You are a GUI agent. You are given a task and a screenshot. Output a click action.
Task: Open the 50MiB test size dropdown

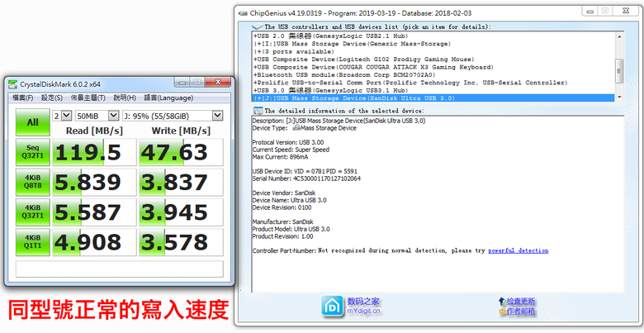point(97,116)
